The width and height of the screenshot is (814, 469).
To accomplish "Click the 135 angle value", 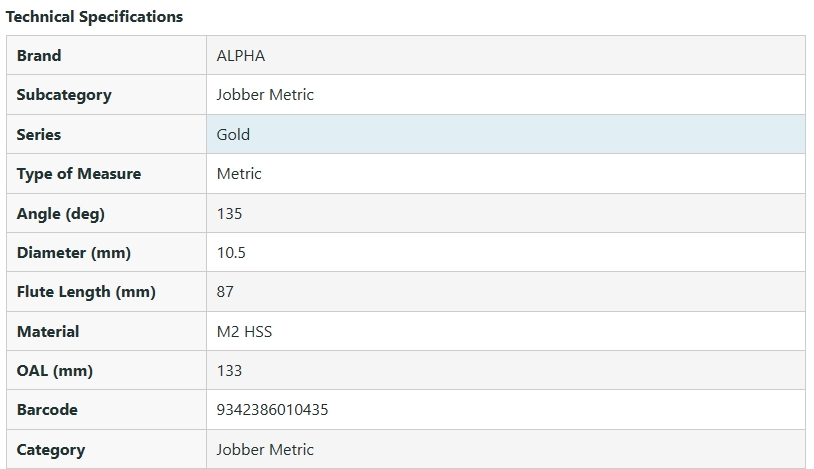I will [229, 213].
